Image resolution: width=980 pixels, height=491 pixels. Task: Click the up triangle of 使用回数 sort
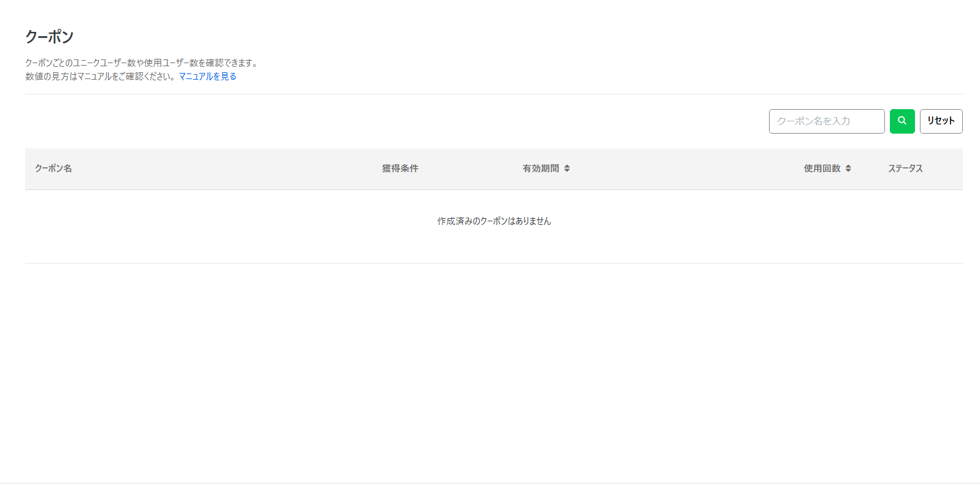click(x=848, y=166)
